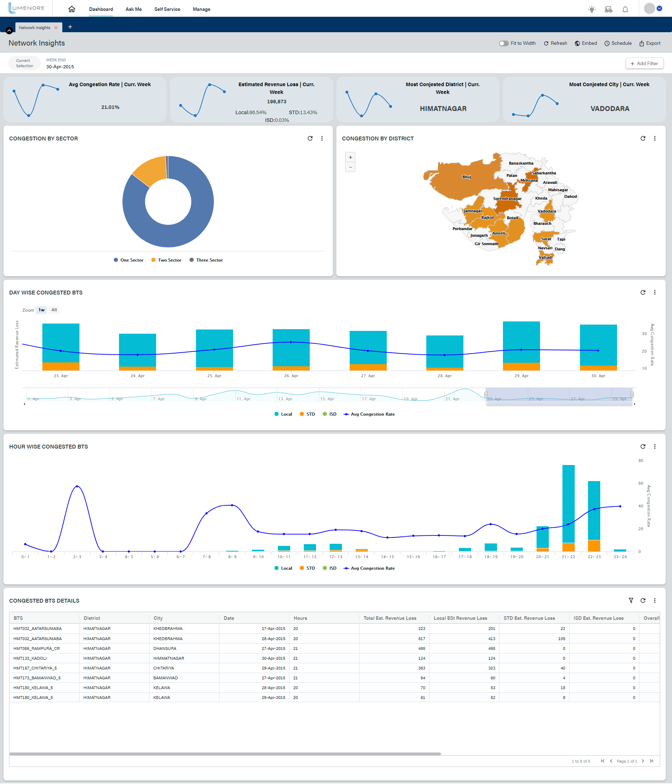Open the notifications bell
This screenshot has width=672, height=784.
click(625, 9)
